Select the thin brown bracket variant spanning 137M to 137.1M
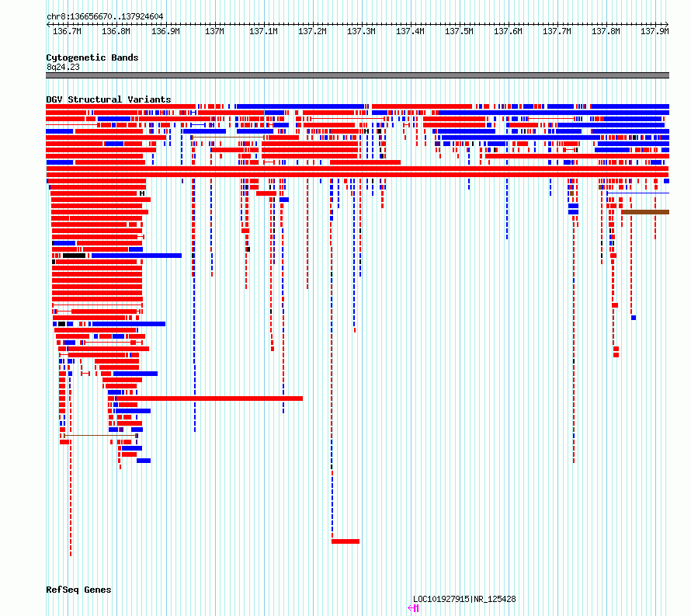Image resolution: width=691 pixels, height=616 pixels. point(227,137)
